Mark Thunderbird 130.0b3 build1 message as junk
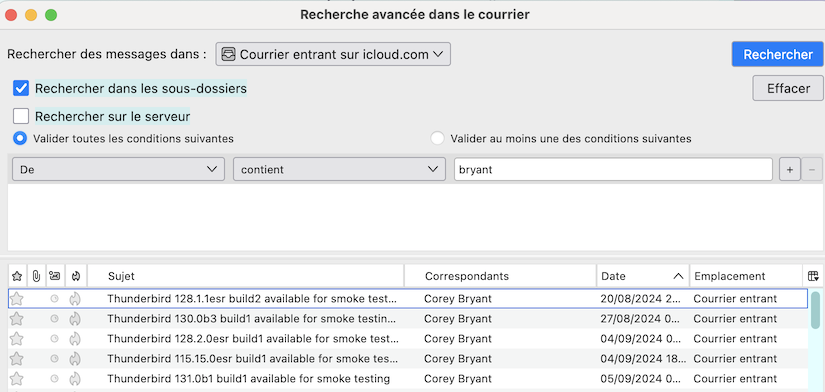Viewport: 825px width, 392px height. pos(75,319)
